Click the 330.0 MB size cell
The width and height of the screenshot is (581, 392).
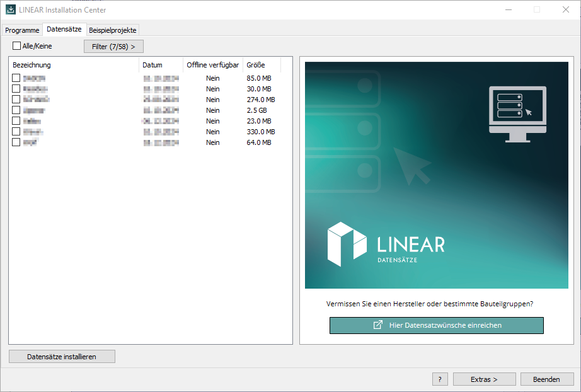pos(261,132)
